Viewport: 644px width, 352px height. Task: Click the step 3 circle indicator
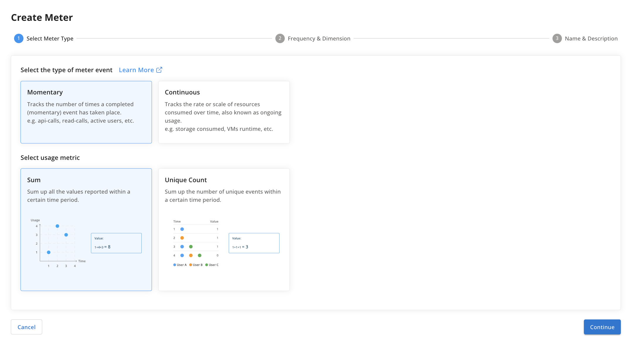pyautogui.click(x=557, y=38)
